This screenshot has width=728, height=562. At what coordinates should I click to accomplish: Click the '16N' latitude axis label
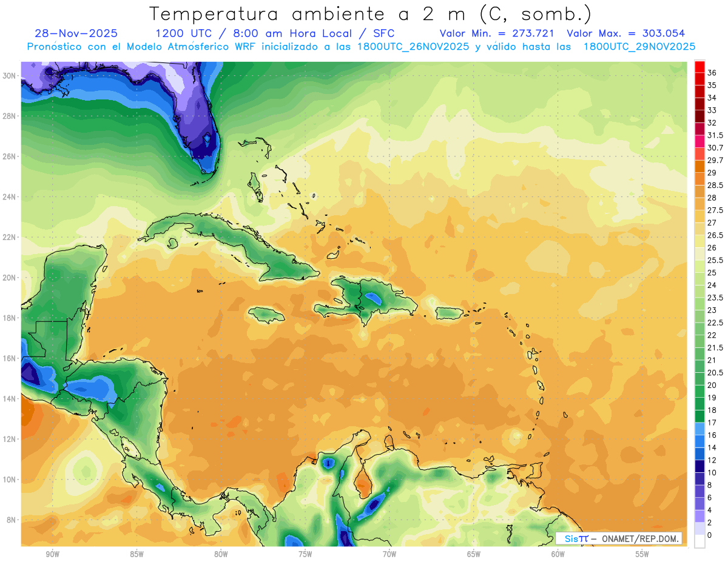coord(9,358)
